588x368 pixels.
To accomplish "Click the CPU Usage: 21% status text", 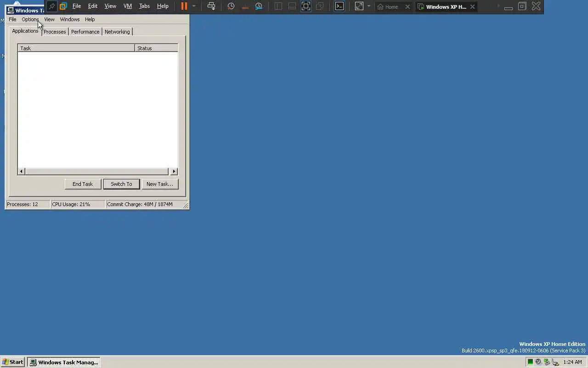I will [71, 204].
